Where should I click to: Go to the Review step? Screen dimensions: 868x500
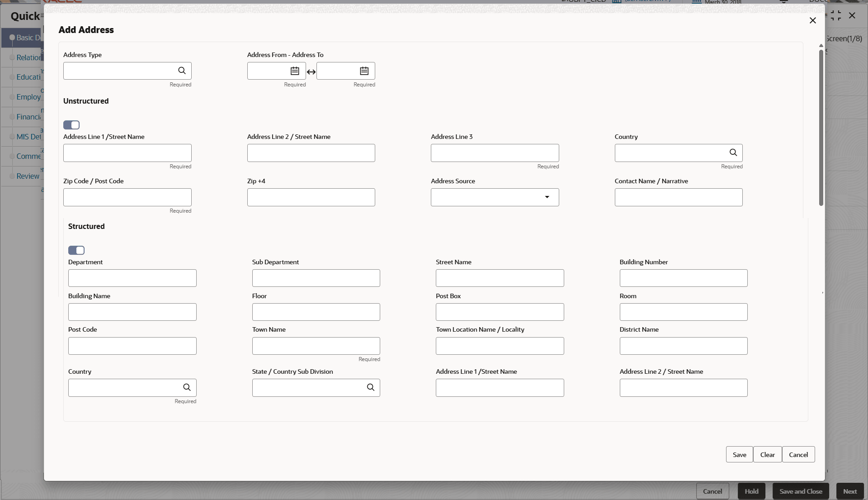(x=28, y=176)
